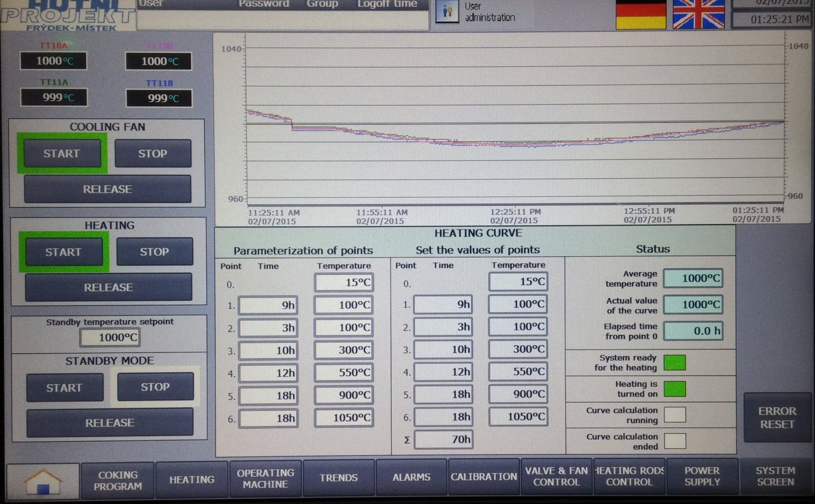
Task: Release the heating control
Action: tap(109, 287)
